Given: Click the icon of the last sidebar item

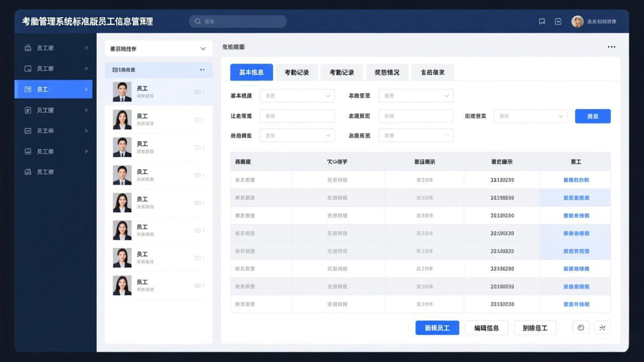Looking at the screenshot, I should point(28,172).
